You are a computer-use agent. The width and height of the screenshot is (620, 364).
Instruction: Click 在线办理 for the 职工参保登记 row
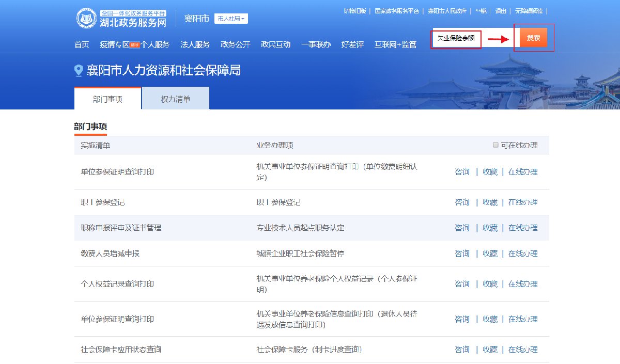(x=522, y=202)
